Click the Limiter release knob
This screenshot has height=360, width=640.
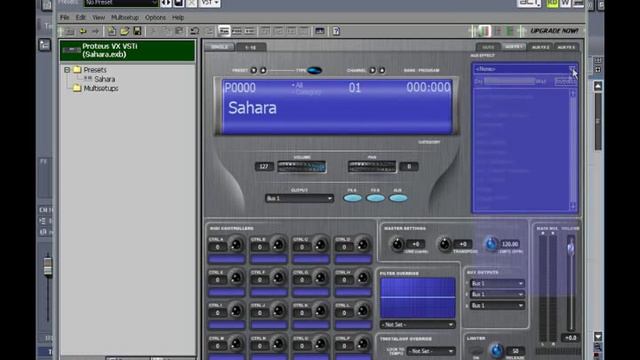[496, 351]
